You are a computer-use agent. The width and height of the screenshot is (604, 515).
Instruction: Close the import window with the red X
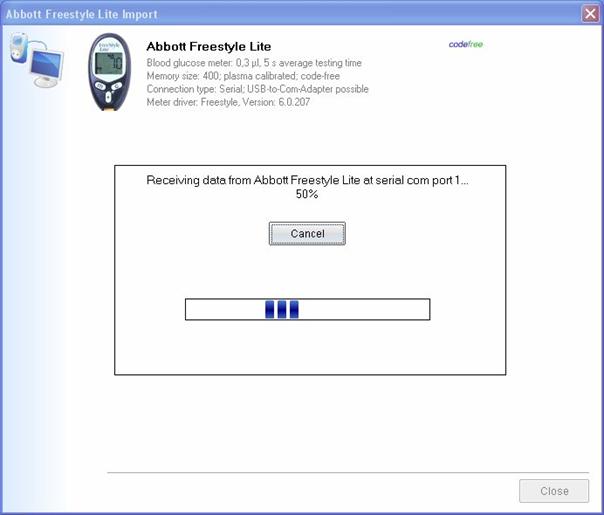tap(590, 14)
